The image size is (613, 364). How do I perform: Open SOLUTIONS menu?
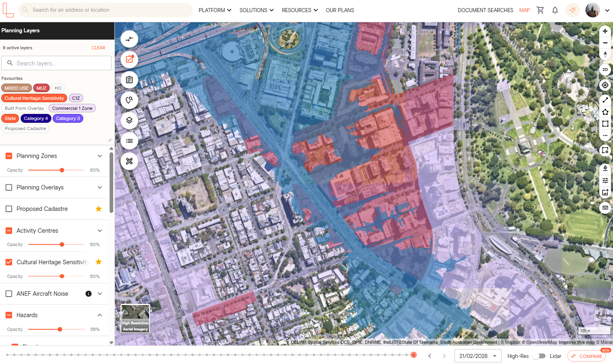pos(256,10)
